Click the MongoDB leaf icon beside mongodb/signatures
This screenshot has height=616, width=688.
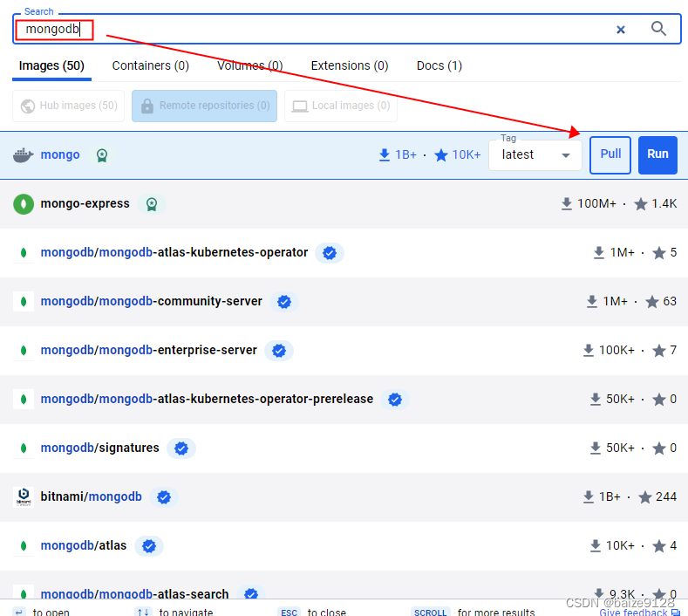click(24, 448)
